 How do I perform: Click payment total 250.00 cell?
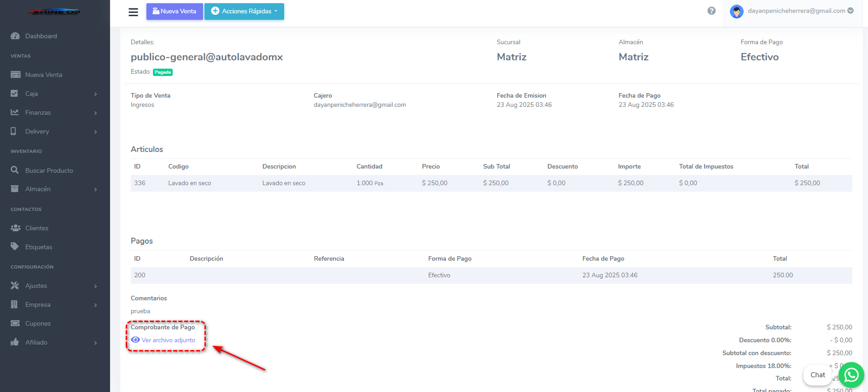[x=783, y=275]
